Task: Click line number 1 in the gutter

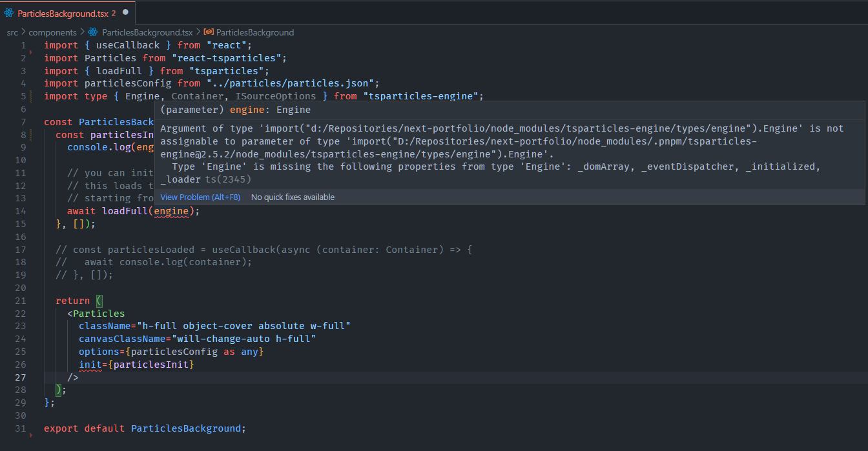Action: pyautogui.click(x=23, y=45)
